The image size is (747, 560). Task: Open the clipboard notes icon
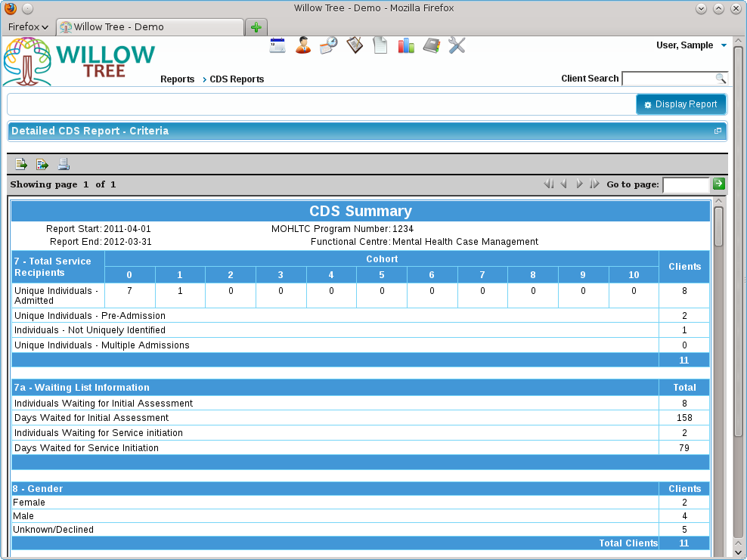point(355,45)
